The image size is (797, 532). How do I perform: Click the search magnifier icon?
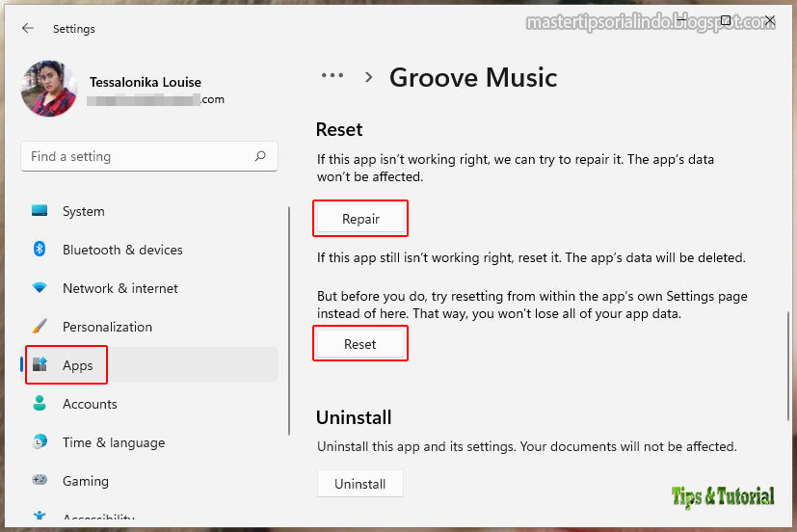pos(260,156)
